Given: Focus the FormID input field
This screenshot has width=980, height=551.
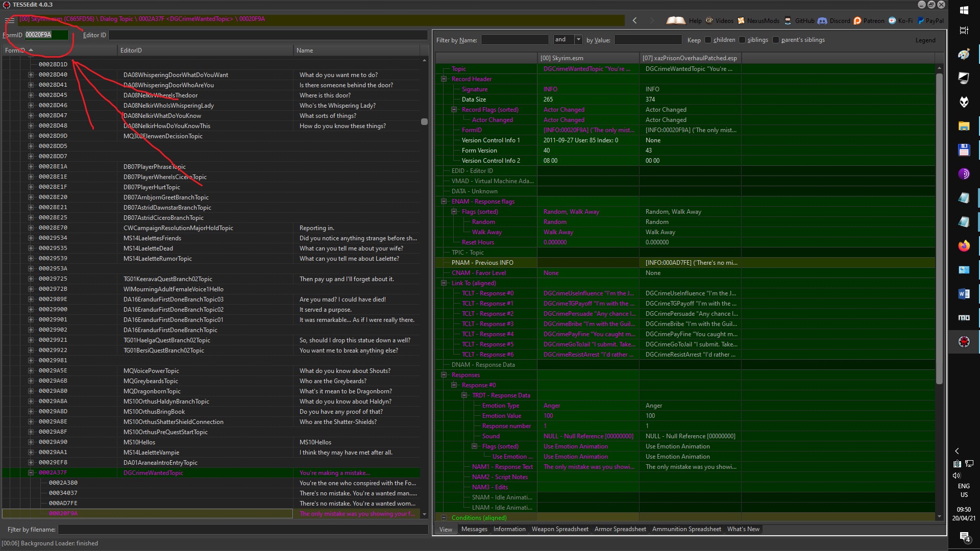Looking at the screenshot, I should click(x=46, y=35).
